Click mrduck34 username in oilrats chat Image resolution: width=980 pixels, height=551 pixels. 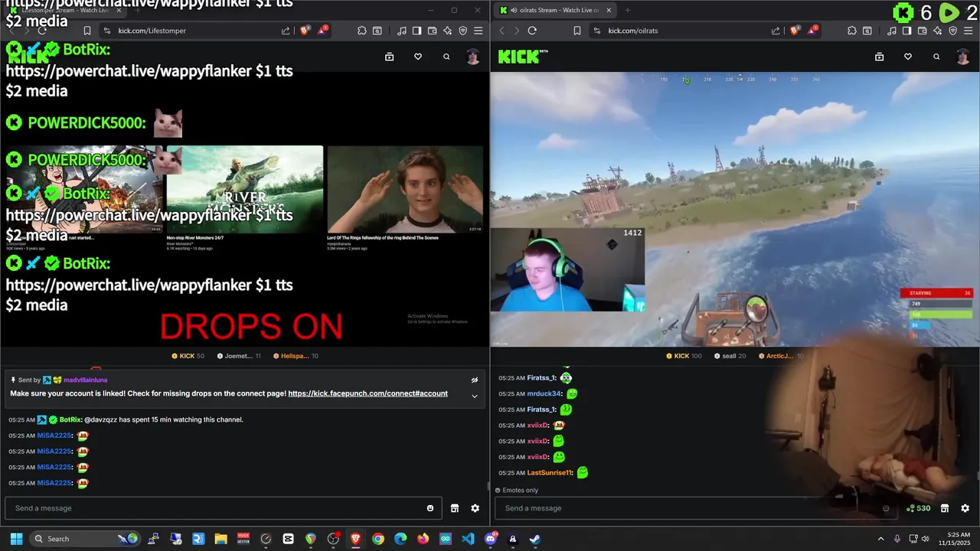pos(544,393)
